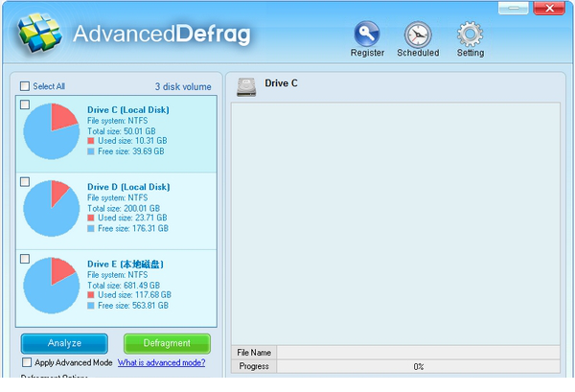Viewport: 575px width, 392px height.
Task: Click the empty defrag map area
Action: click(395, 223)
